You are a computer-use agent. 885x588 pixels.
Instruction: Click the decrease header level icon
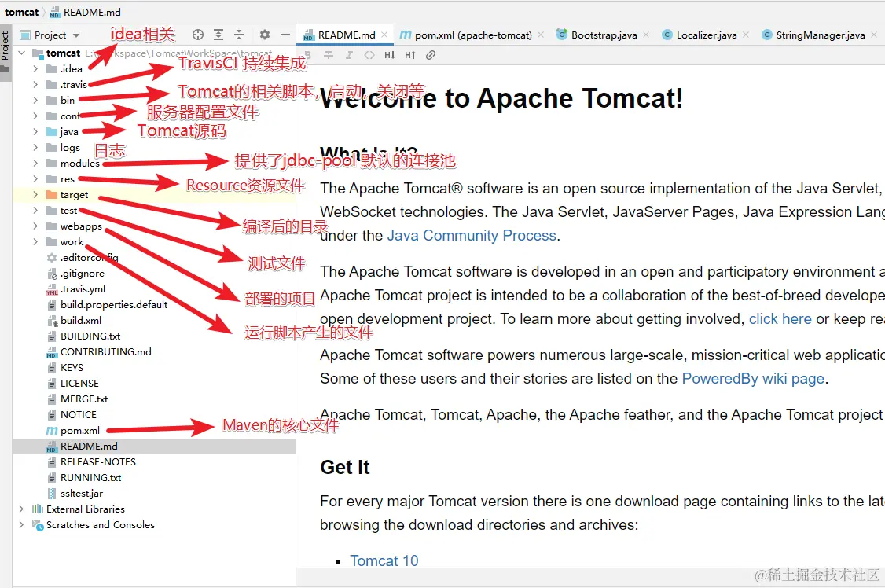coord(389,55)
